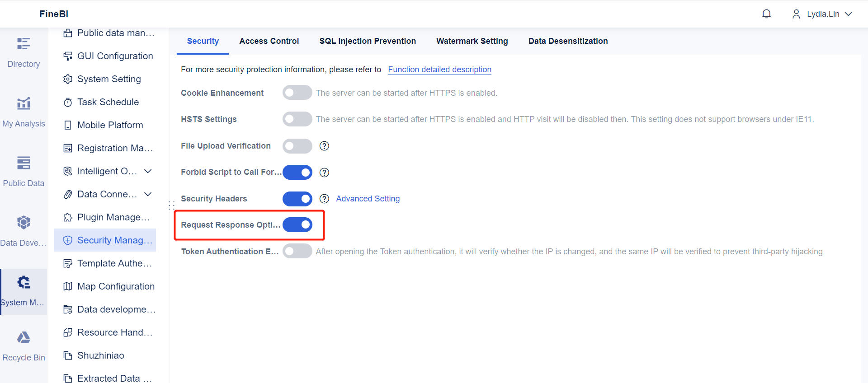Enable the File Upload Verification toggle
The height and width of the screenshot is (383, 868).
click(297, 146)
